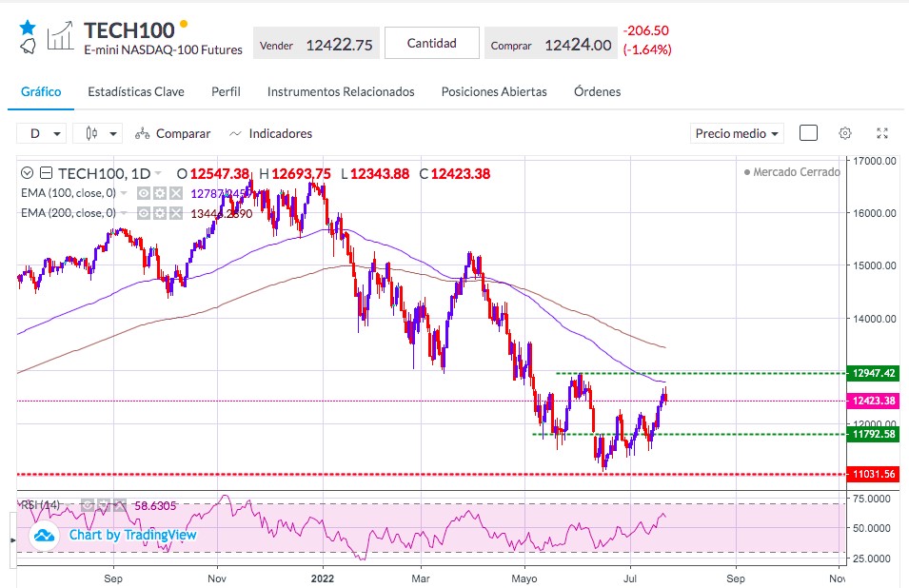Click the open price 12547.38 value
Viewport: 909px width, 588px height.
220,174
